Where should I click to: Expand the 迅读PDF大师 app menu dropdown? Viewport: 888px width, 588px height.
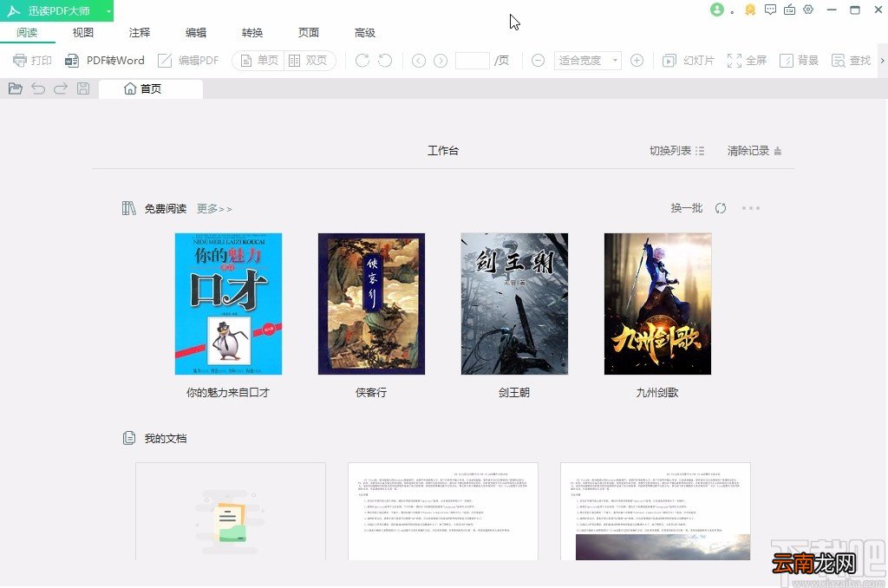pyautogui.click(x=108, y=10)
